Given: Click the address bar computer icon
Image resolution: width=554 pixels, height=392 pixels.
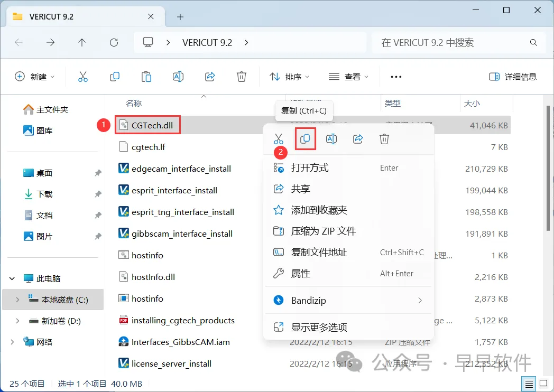Looking at the screenshot, I should tap(148, 42).
